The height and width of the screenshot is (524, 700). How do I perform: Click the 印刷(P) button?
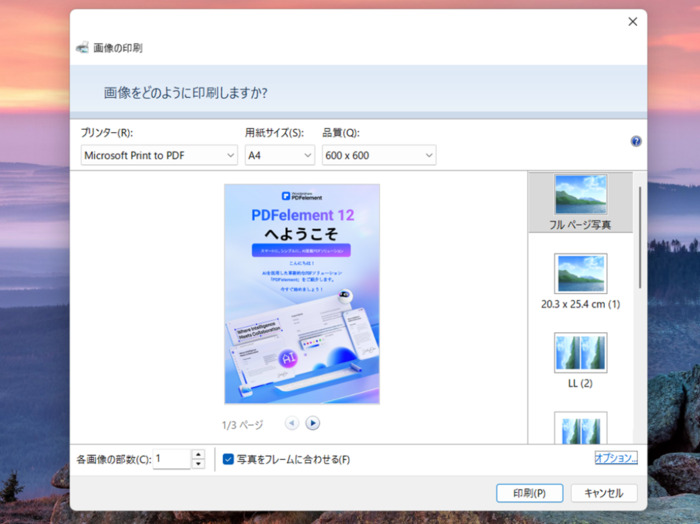point(529,493)
